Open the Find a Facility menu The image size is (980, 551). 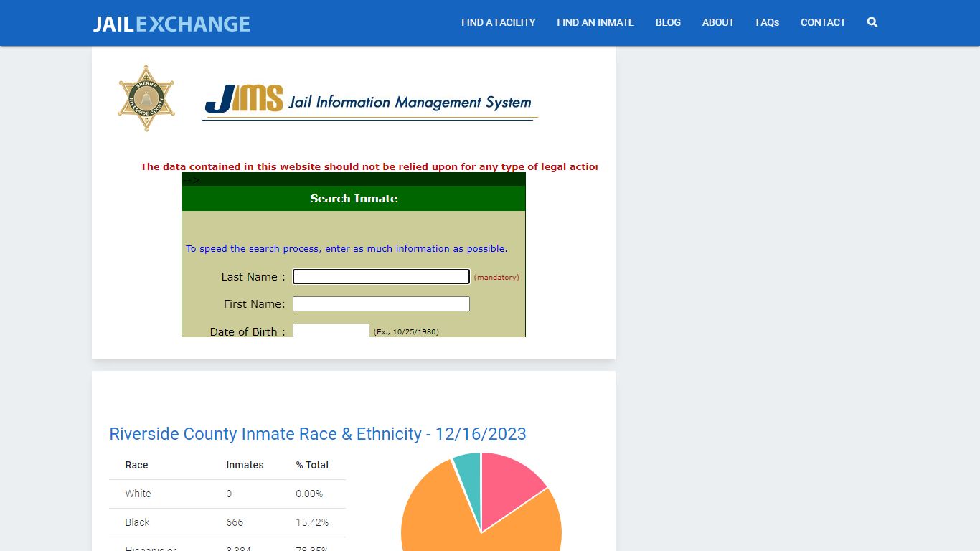[499, 22]
